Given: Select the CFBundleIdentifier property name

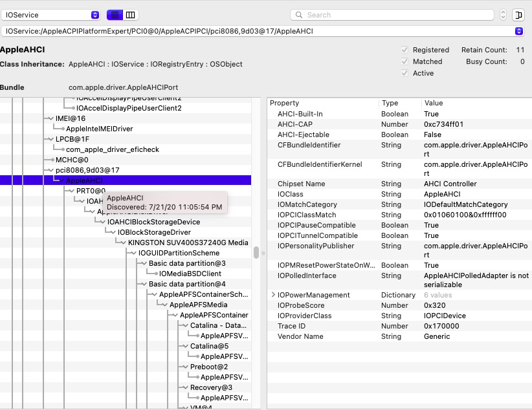Looking at the screenshot, I should 309,145.
